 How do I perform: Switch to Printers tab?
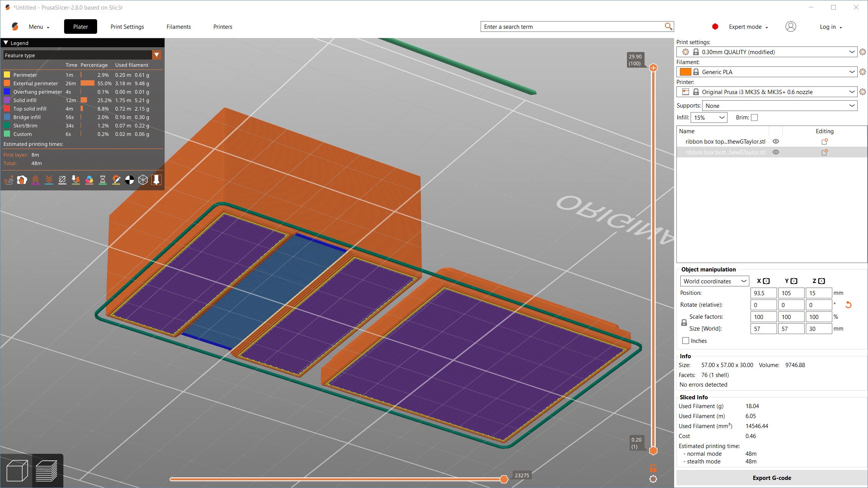(x=223, y=27)
